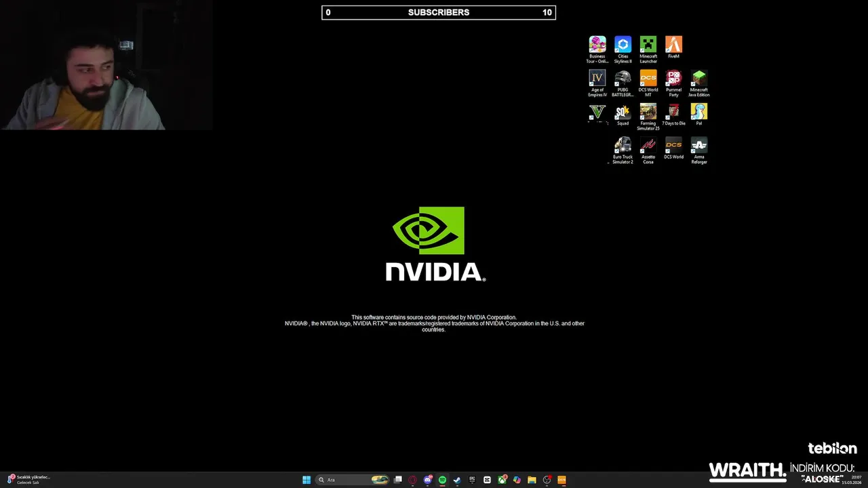
Task: Select the Pal desktop shortcut
Action: [699, 115]
